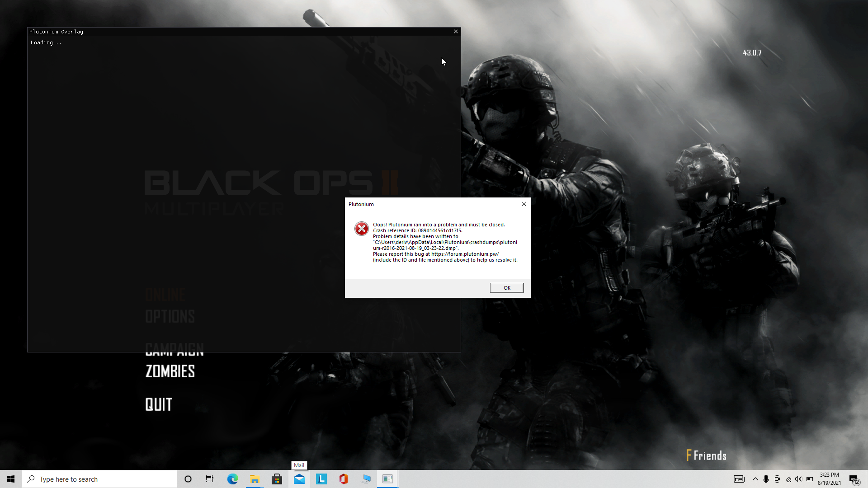Choose ONLINE in the dimmed game menu
Viewport: 868px width, 488px height.
click(x=165, y=295)
